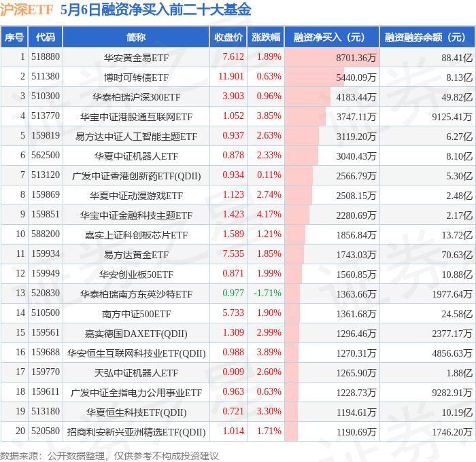Select fund code 520580
This screenshot has width=476, height=462.
click(46, 431)
